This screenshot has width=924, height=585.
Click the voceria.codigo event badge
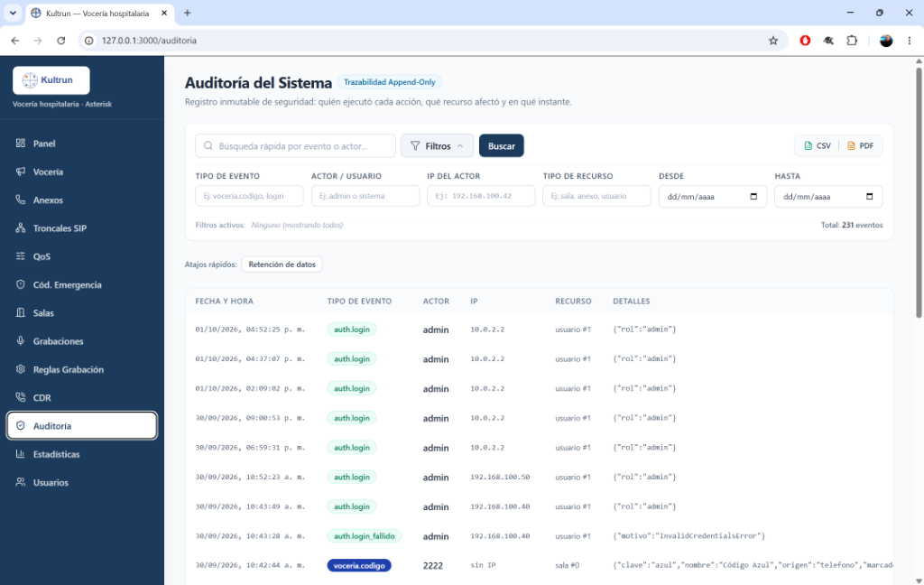[x=359, y=565]
